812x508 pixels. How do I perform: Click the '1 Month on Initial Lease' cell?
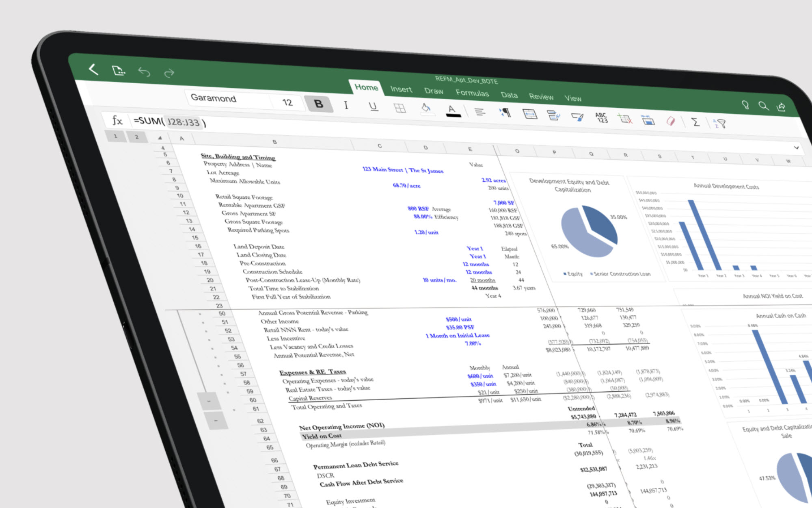point(457,336)
